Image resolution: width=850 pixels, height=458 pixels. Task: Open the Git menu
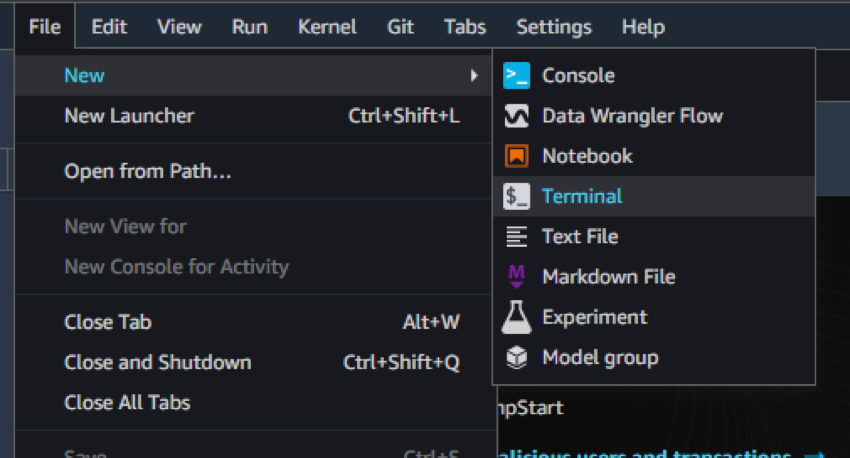(400, 27)
